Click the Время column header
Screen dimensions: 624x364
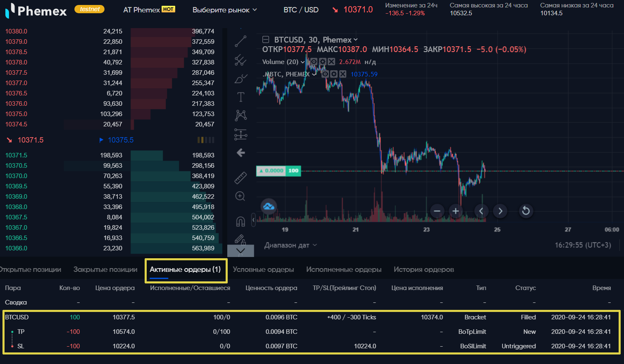(601, 288)
